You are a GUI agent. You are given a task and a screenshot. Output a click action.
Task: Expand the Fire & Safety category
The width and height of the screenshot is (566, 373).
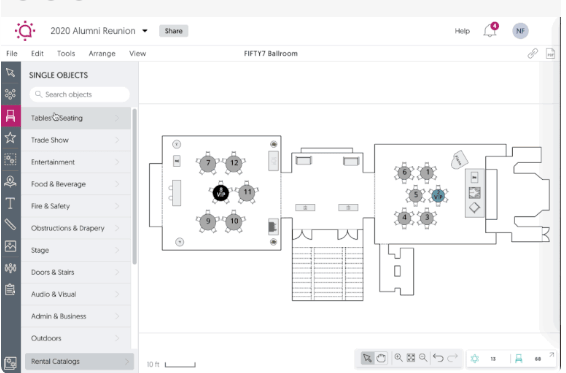tap(76, 206)
